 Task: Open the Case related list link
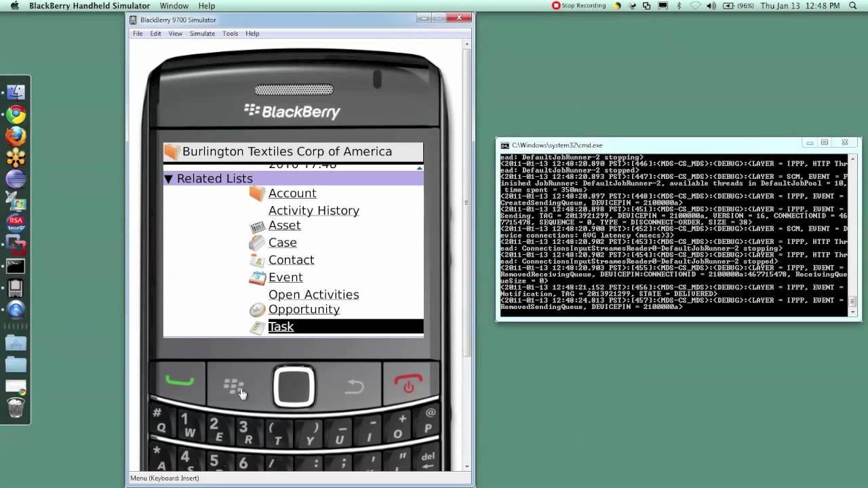(282, 243)
